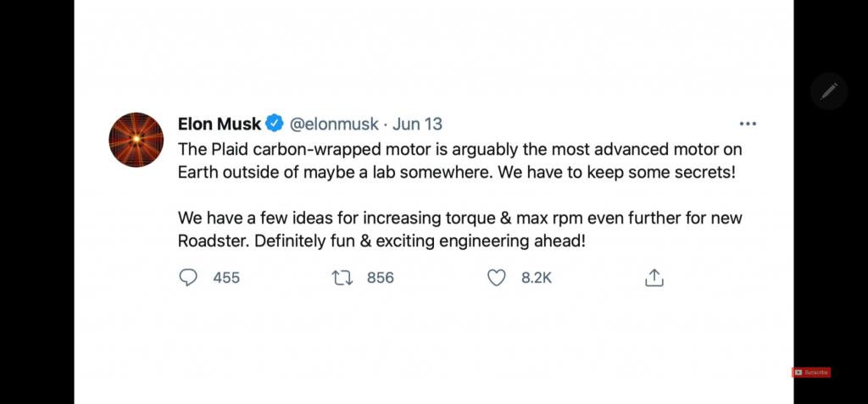The width and height of the screenshot is (868, 404).
Task: Click the 8.2K likes count
Action: click(x=537, y=277)
